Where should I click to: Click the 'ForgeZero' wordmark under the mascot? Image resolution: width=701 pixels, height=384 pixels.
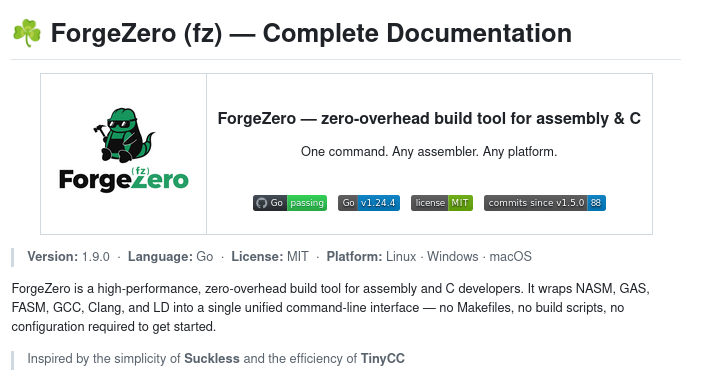click(124, 180)
